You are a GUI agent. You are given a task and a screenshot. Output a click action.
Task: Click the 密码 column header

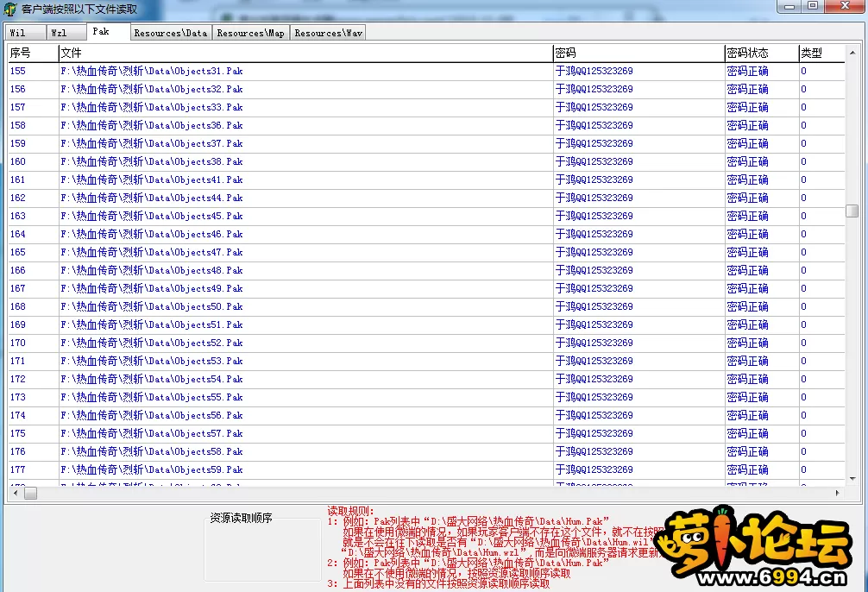pos(638,54)
